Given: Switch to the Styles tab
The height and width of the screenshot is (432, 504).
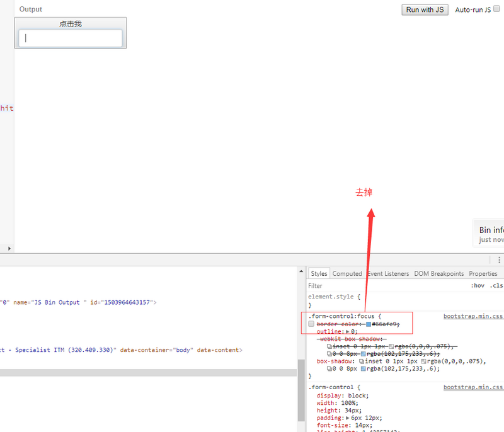Looking at the screenshot, I should coord(319,274).
